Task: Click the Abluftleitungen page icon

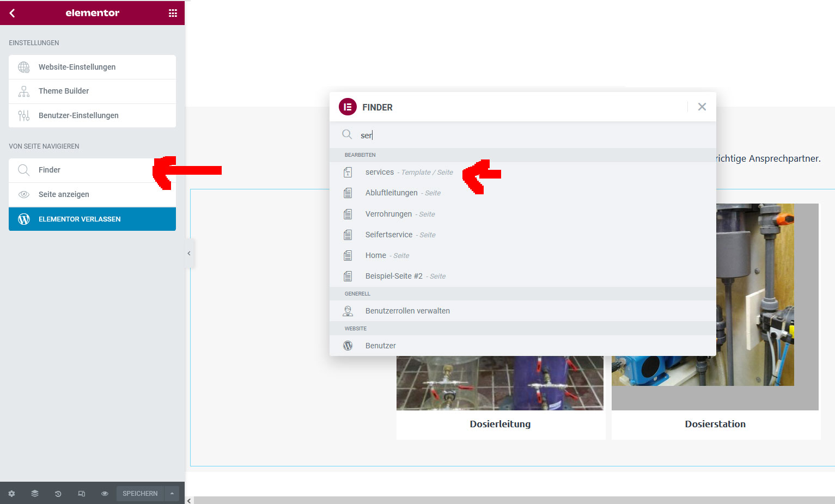Action: click(348, 193)
